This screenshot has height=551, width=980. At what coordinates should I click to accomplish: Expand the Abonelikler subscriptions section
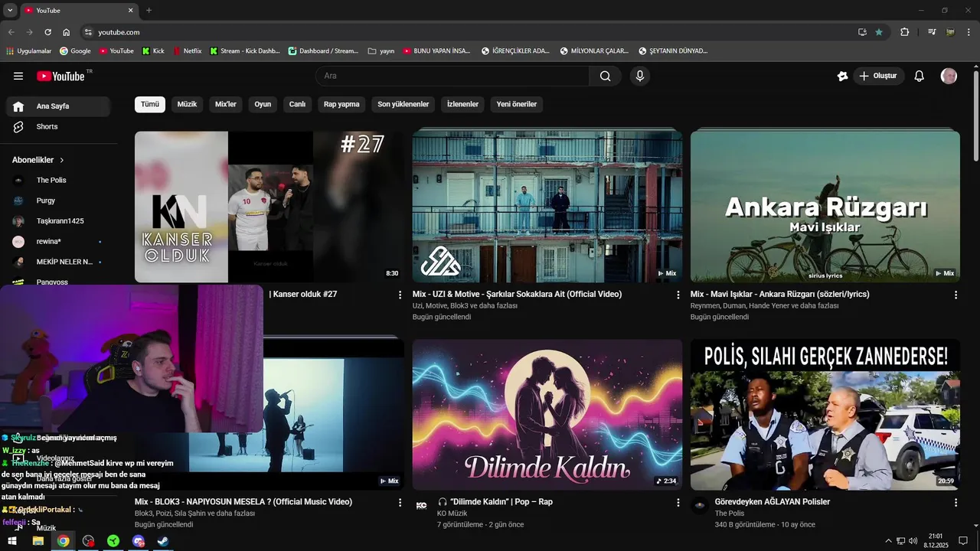coord(38,160)
